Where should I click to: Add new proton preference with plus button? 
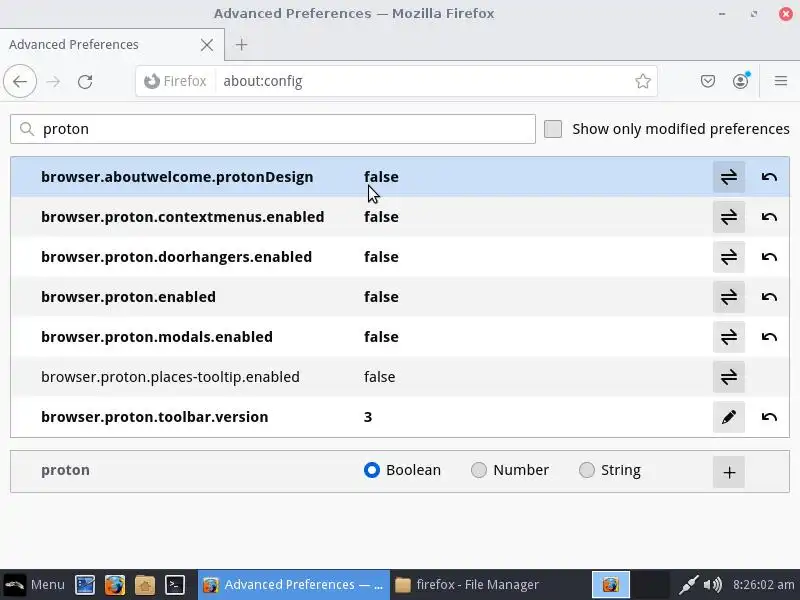(x=729, y=472)
